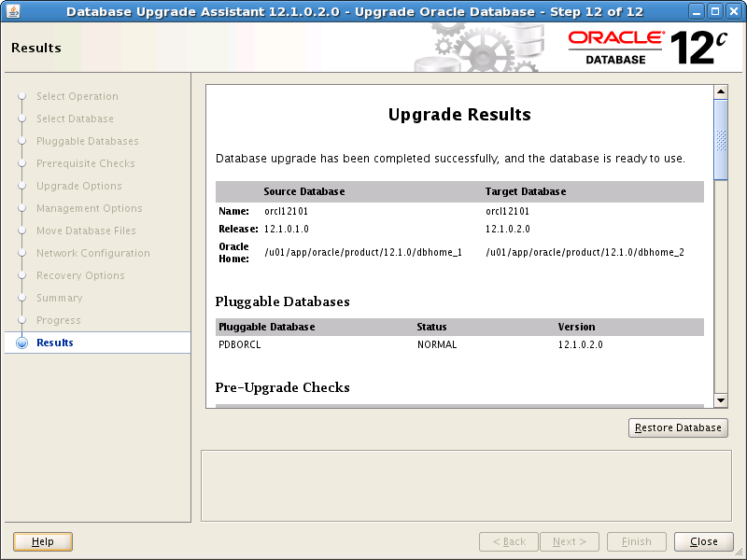The image size is (747, 560).
Task: Click the target Oracle Home path dbhome_2
Action: click(585, 252)
